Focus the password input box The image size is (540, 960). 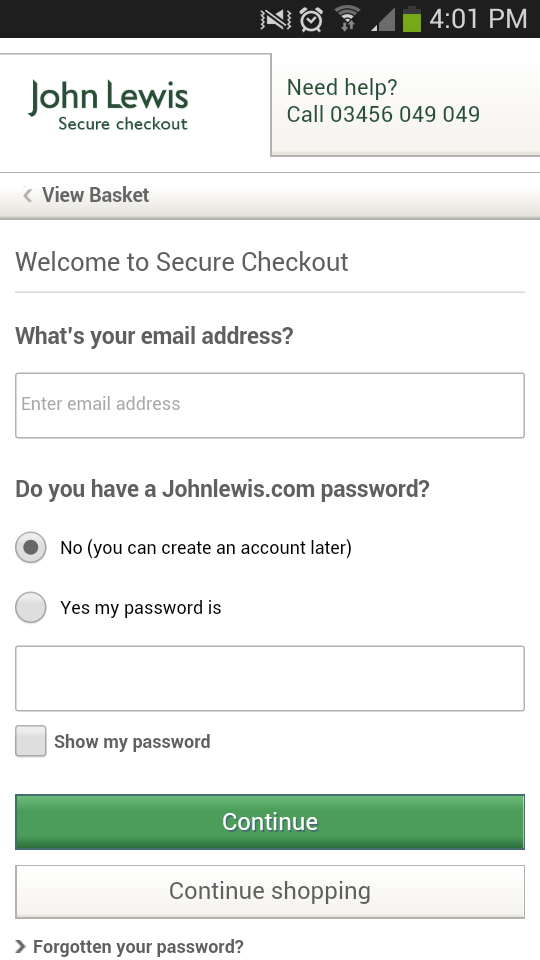pos(270,678)
